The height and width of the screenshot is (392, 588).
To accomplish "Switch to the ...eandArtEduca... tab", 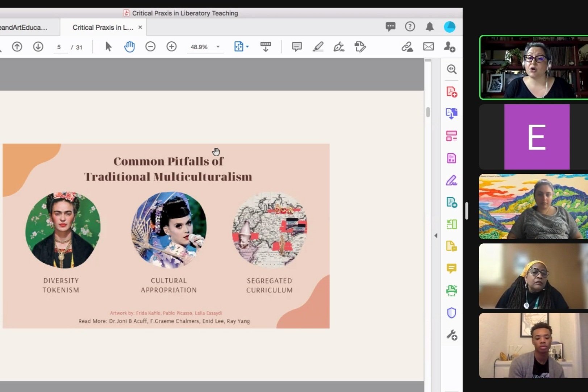I will tap(24, 27).
